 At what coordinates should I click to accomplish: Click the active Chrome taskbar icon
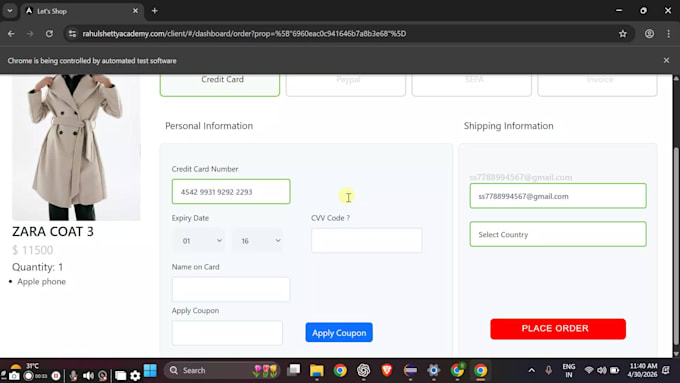(x=481, y=370)
